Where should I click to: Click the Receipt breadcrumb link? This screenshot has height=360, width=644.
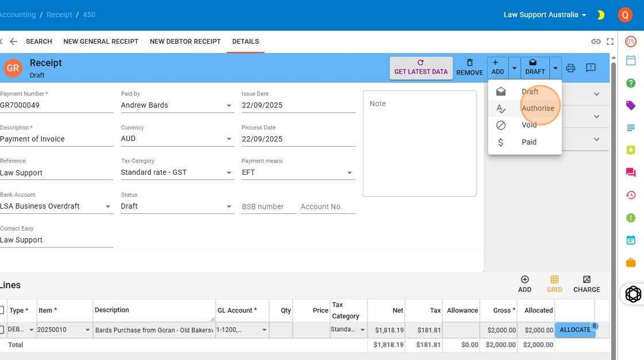pyautogui.click(x=59, y=15)
